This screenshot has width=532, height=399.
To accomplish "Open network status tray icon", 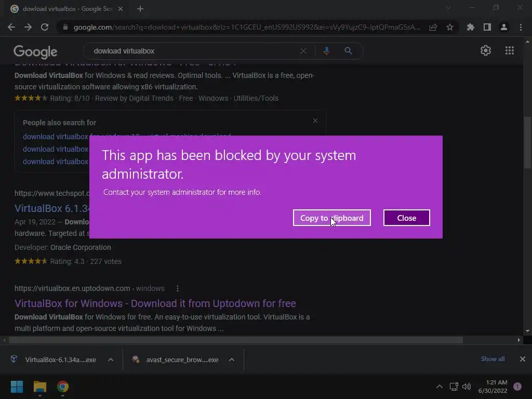I will pyautogui.click(x=454, y=387).
